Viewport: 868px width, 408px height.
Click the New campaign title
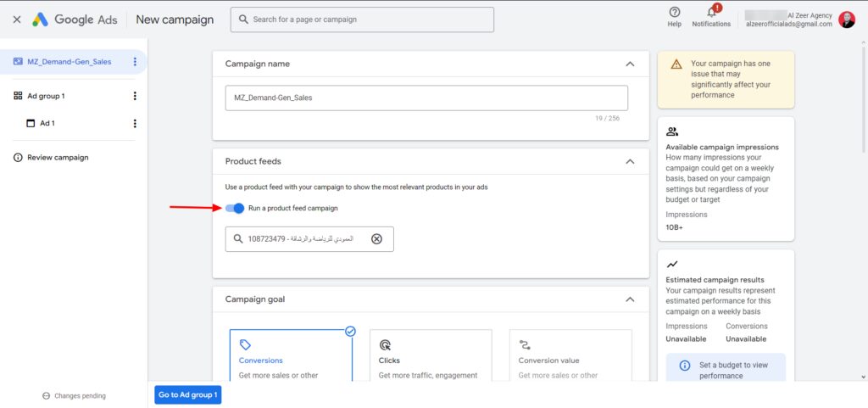[175, 20]
